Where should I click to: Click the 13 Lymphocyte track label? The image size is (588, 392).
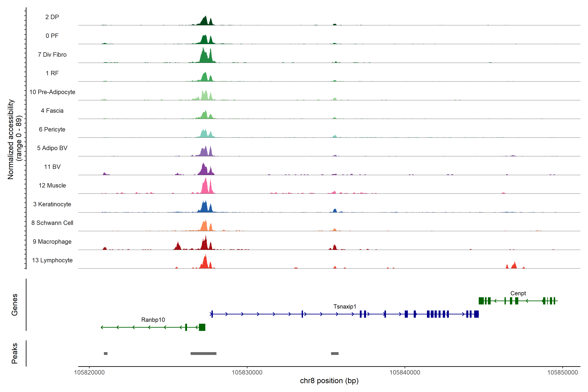click(x=52, y=260)
